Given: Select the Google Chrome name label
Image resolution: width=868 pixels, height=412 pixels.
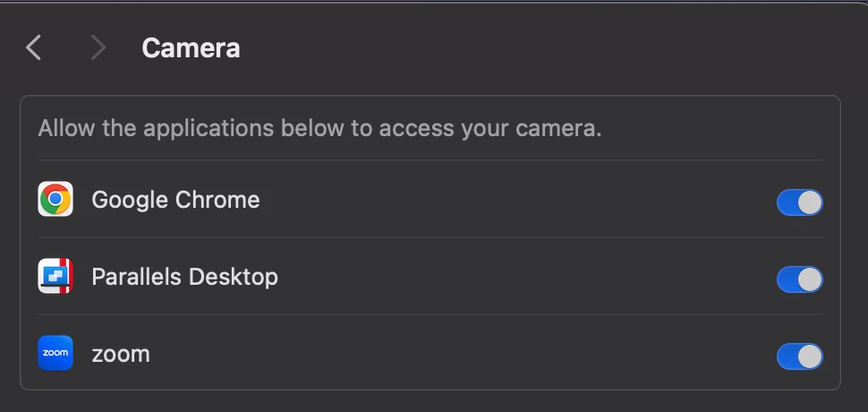Looking at the screenshot, I should [175, 200].
